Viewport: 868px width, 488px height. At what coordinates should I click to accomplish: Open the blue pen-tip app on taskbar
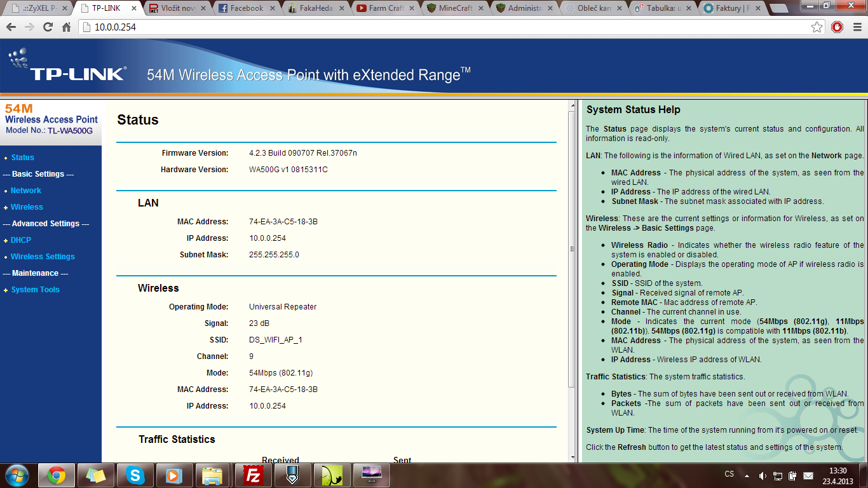293,475
